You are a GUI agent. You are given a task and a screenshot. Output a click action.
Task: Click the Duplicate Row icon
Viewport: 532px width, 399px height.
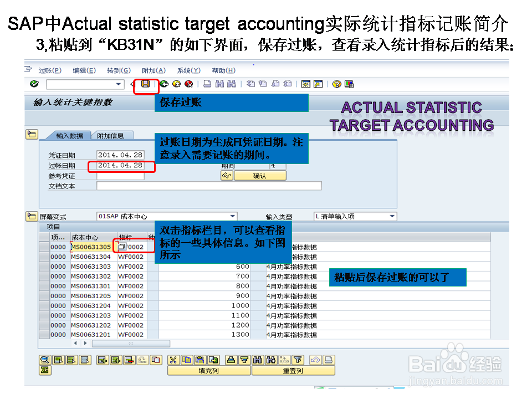[x=156, y=360]
